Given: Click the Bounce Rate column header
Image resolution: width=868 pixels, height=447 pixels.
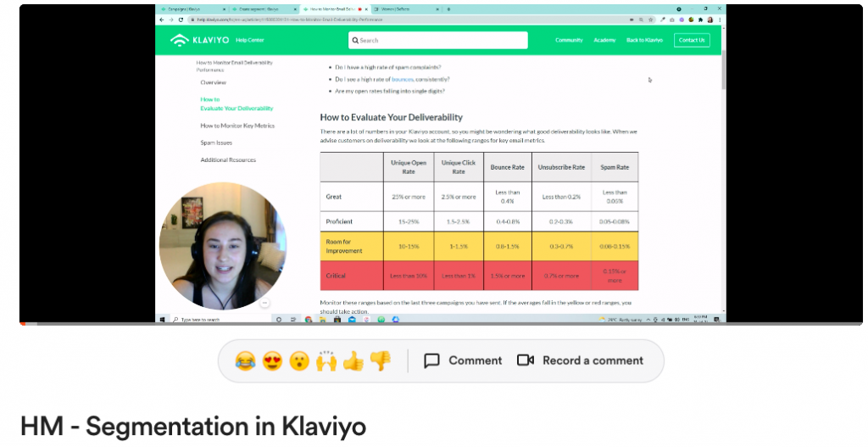Looking at the screenshot, I should click(507, 167).
